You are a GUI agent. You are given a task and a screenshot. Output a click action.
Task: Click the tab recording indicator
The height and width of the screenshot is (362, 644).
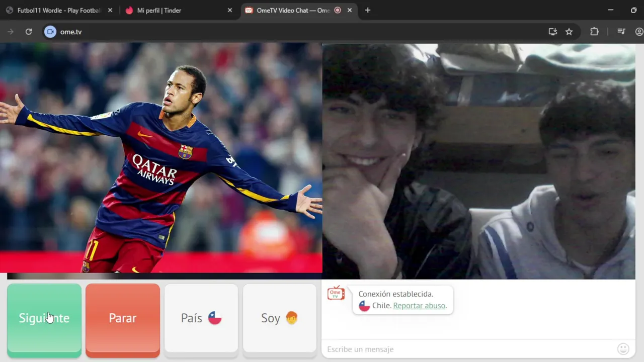[338, 10]
